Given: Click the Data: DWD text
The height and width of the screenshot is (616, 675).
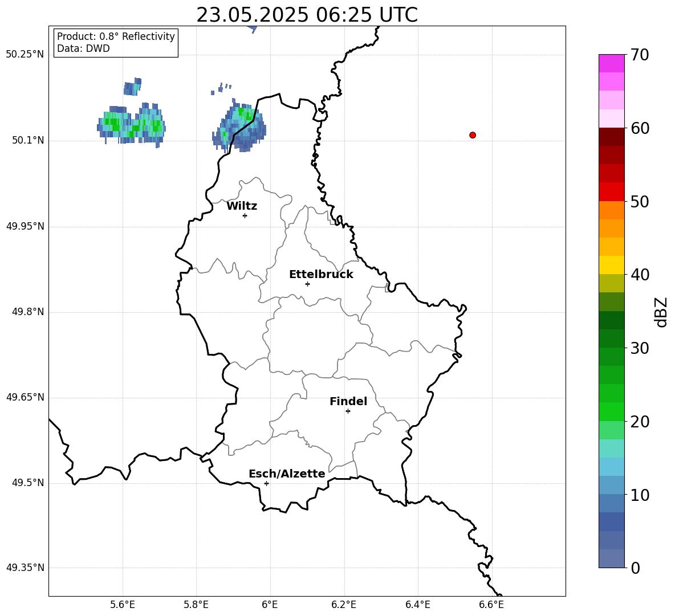Looking at the screenshot, I should click(x=83, y=48).
